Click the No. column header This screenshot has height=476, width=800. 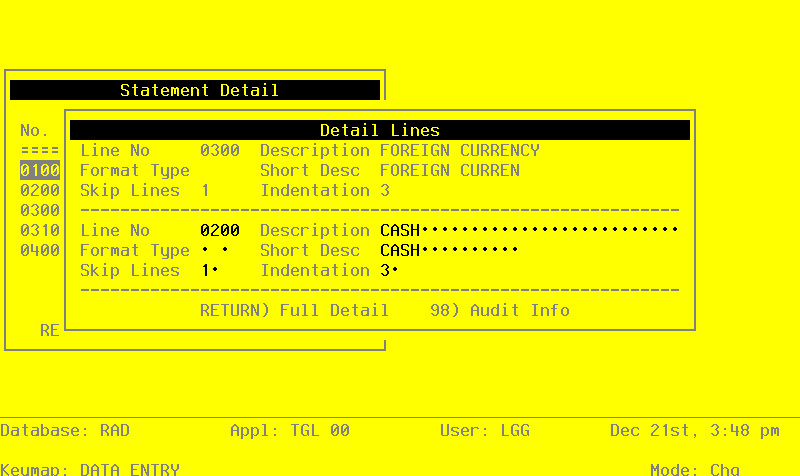(x=35, y=131)
